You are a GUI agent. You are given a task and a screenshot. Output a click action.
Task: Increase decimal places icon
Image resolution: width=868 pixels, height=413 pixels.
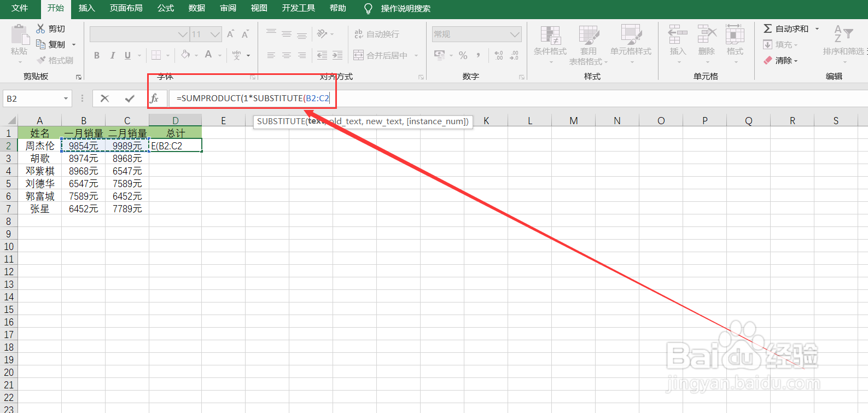point(499,55)
